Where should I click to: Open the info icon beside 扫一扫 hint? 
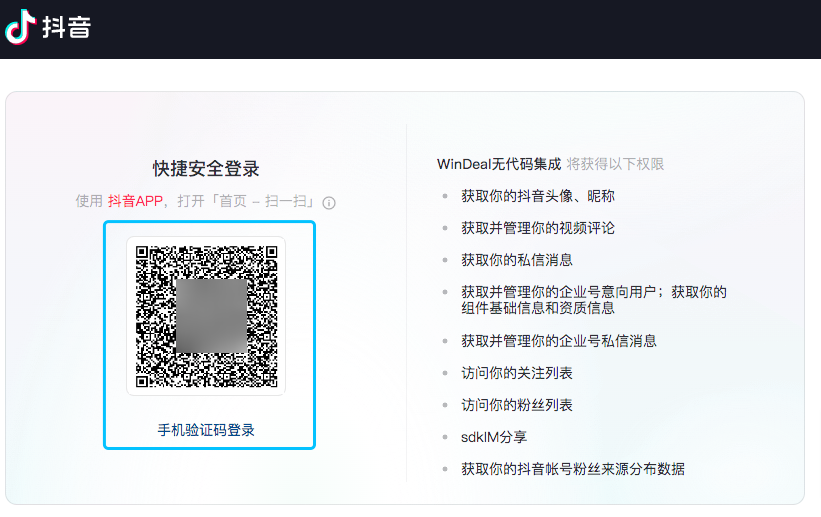[x=329, y=203]
